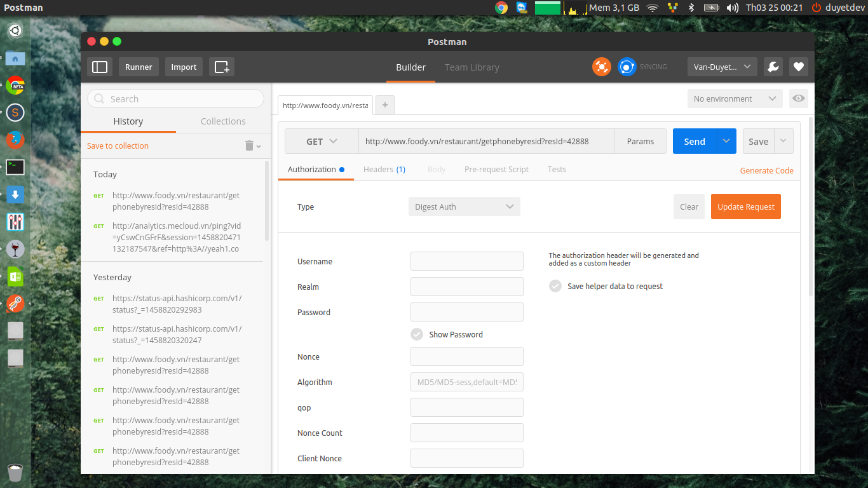Viewport: 868px width, 488px height.
Task: Click the blue Send button
Action: click(x=695, y=141)
